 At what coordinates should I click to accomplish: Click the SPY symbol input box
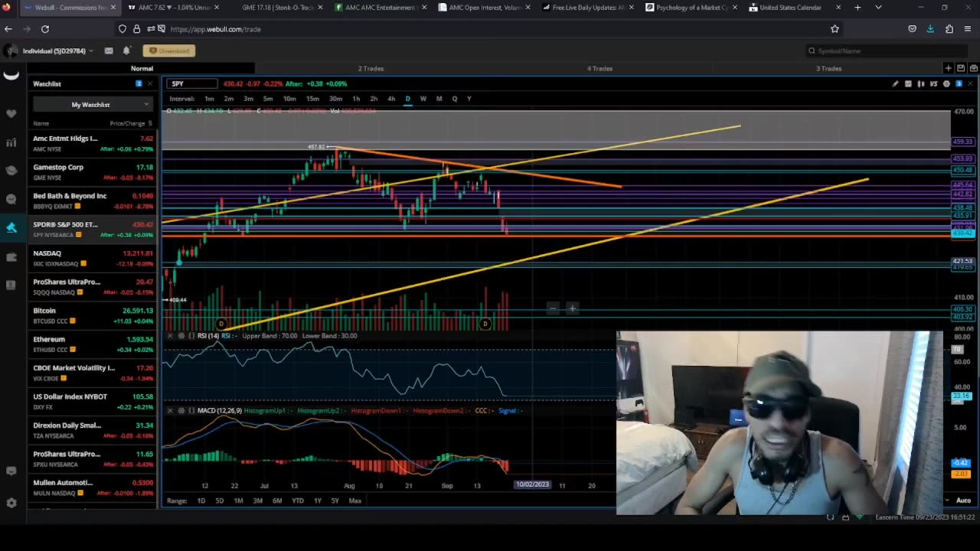click(x=194, y=83)
